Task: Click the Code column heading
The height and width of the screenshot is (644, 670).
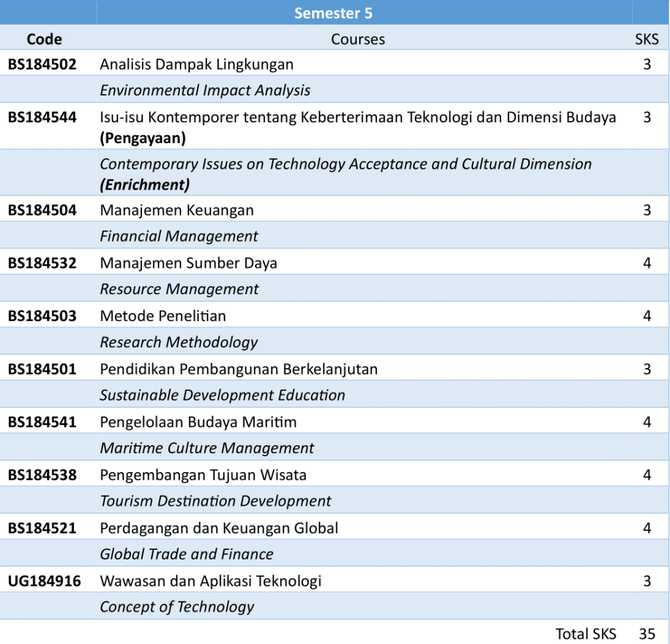Action: tap(44, 39)
